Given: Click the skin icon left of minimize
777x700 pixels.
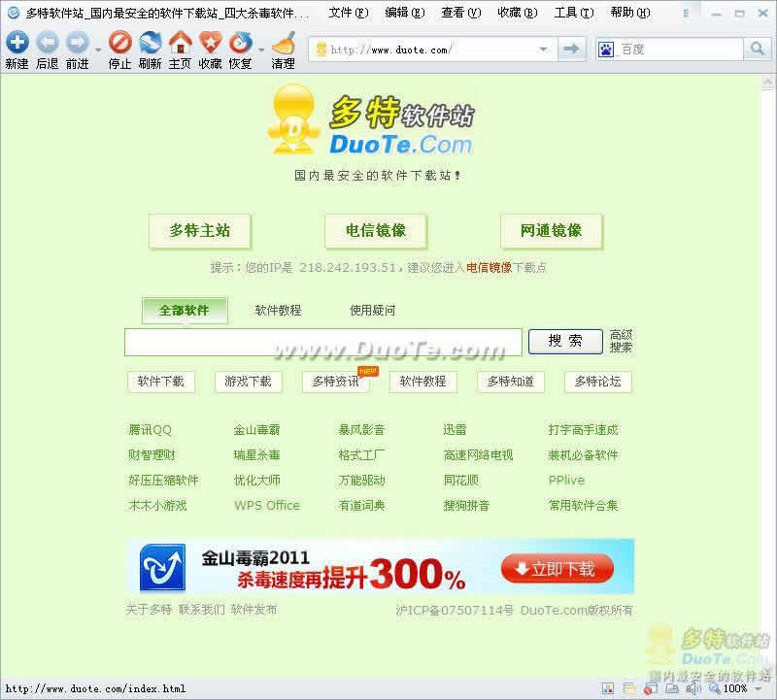Looking at the screenshot, I should (686, 14).
